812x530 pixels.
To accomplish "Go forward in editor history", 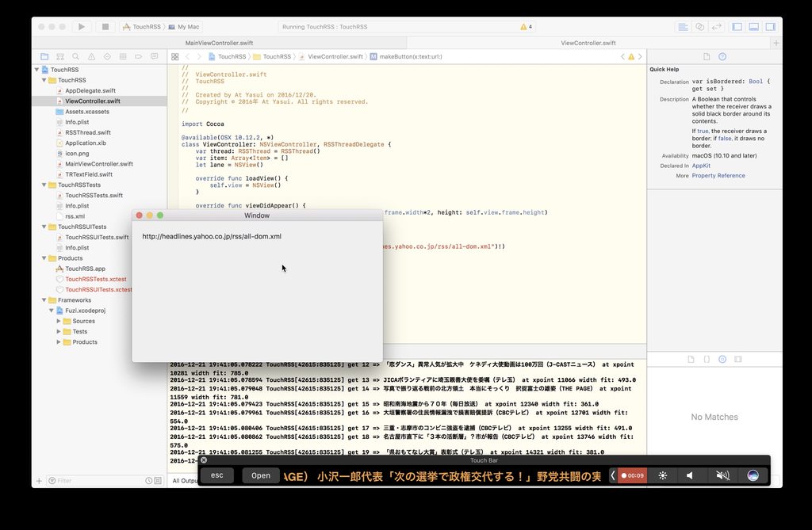I will pyautogui.click(x=199, y=56).
